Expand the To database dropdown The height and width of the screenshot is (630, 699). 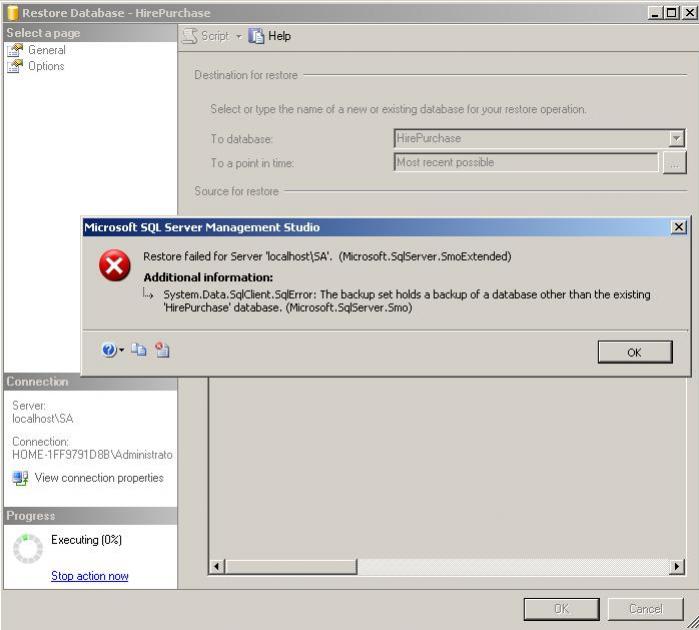click(x=676, y=139)
